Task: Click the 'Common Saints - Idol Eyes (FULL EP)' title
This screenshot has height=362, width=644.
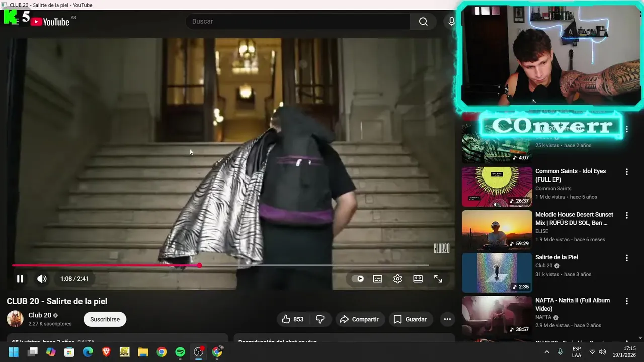Action: [571, 175]
